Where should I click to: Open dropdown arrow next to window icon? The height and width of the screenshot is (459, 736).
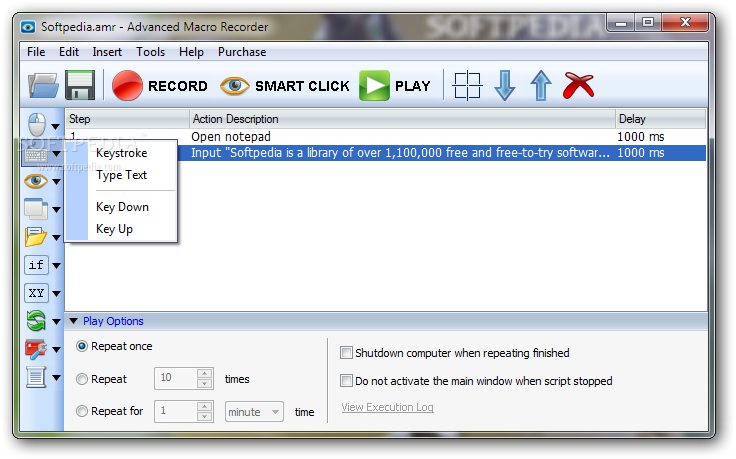click(56, 210)
